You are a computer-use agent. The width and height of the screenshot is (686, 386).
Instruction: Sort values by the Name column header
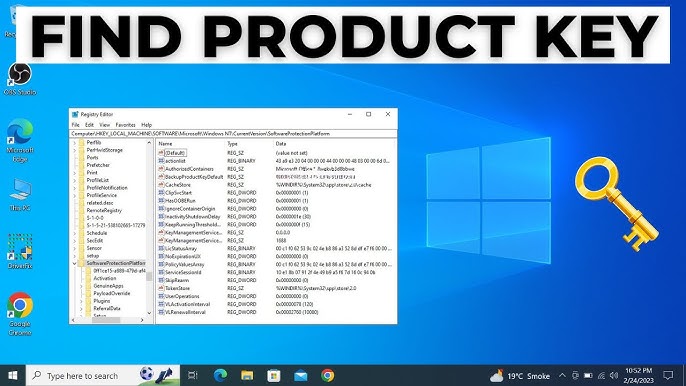[x=190, y=144]
